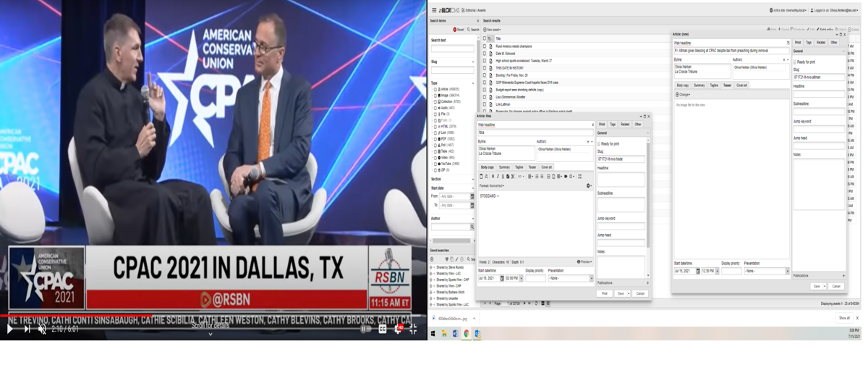The width and height of the screenshot is (868, 373).
Task: Play the CPAC video
Action: point(9,329)
